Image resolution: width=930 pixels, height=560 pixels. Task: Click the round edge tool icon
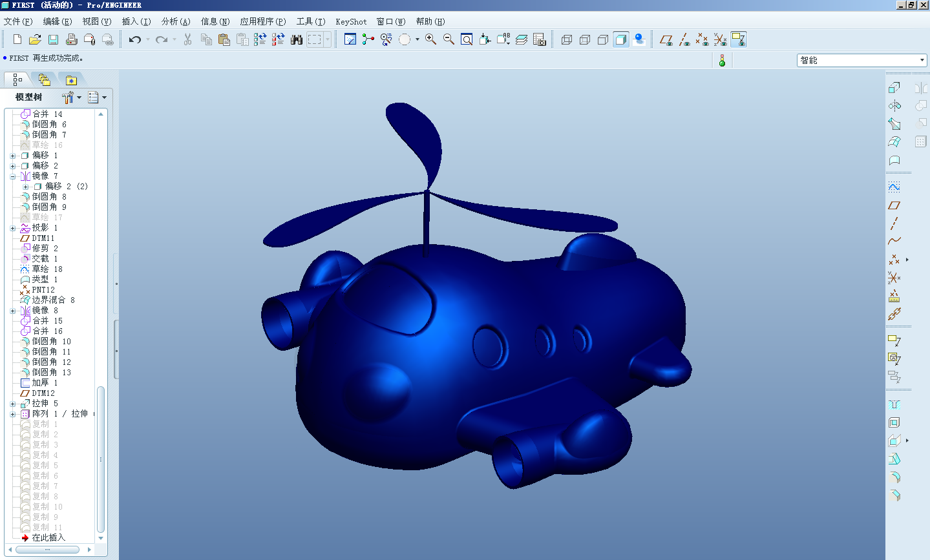tap(894, 477)
